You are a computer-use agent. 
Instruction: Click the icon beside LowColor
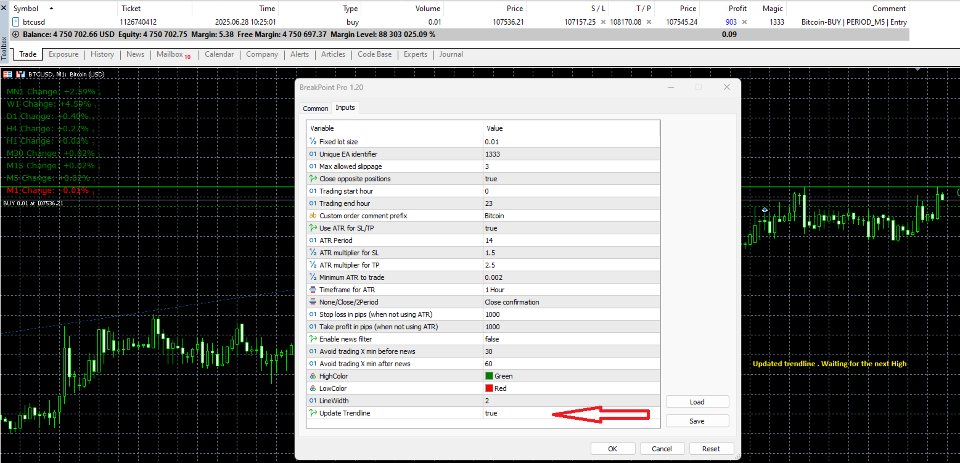coord(313,388)
